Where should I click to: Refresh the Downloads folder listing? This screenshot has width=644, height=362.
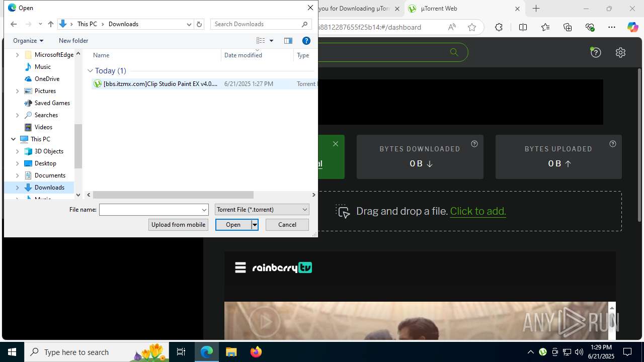click(199, 24)
